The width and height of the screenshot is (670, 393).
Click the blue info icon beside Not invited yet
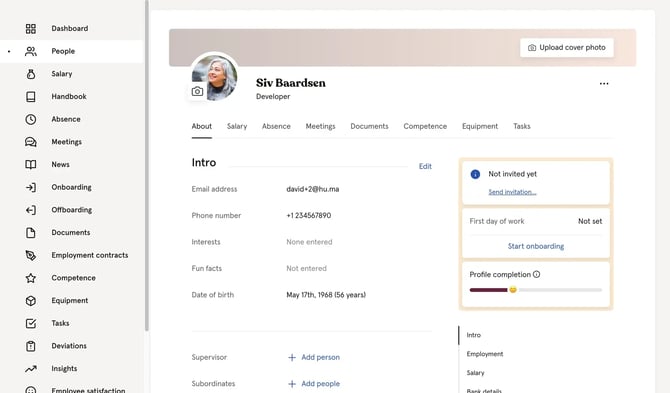[x=475, y=174]
